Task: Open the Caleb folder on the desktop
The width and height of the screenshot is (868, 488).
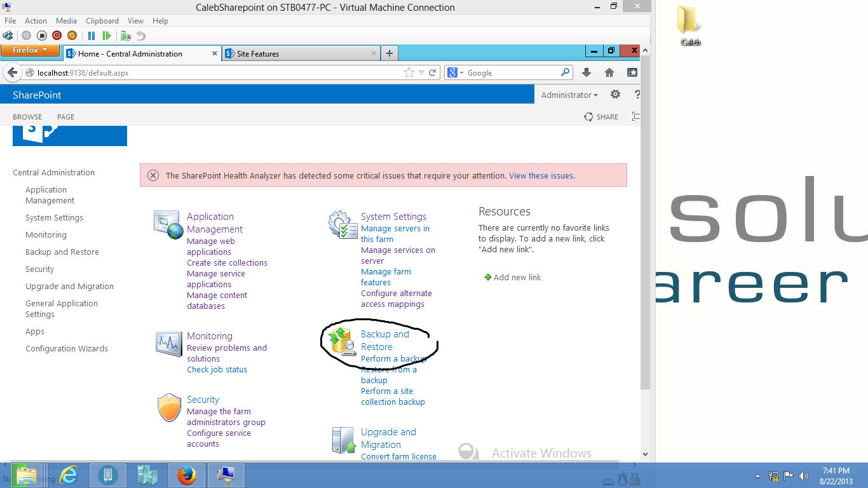Action: tap(690, 26)
